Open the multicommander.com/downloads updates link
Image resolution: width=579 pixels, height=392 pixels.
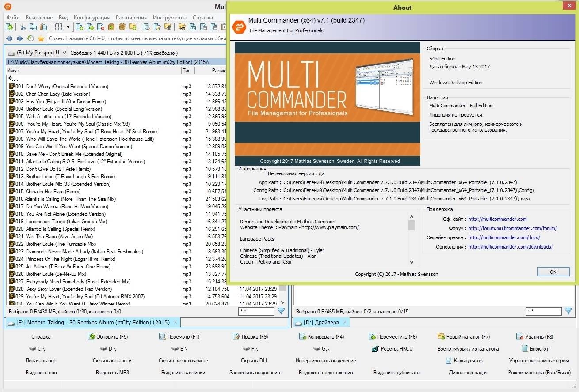(510, 247)
